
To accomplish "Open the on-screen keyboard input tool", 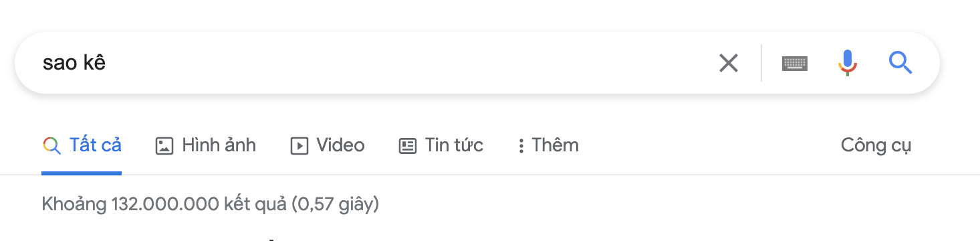I will coord(795,64).
